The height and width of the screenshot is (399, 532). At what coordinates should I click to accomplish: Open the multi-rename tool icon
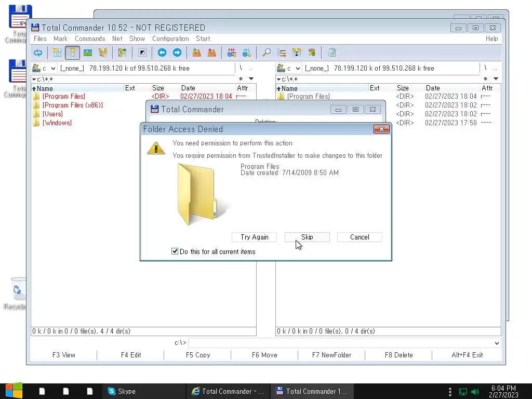[282, 52]
